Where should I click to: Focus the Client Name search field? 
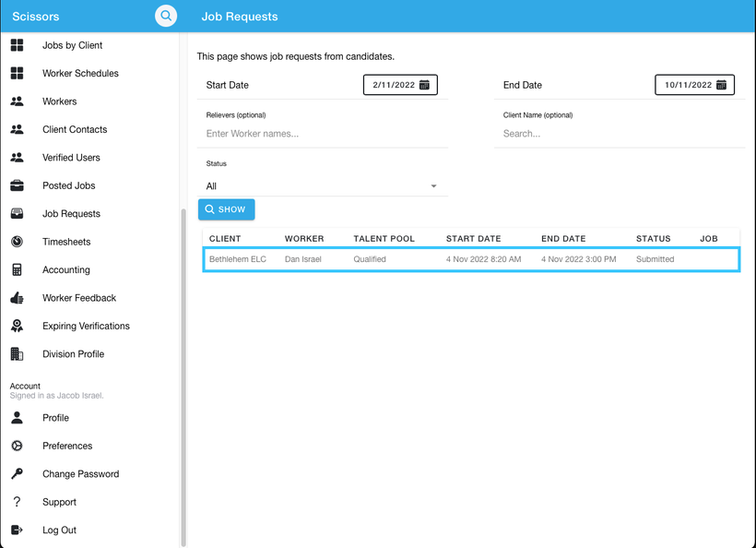tap(620, 134)
